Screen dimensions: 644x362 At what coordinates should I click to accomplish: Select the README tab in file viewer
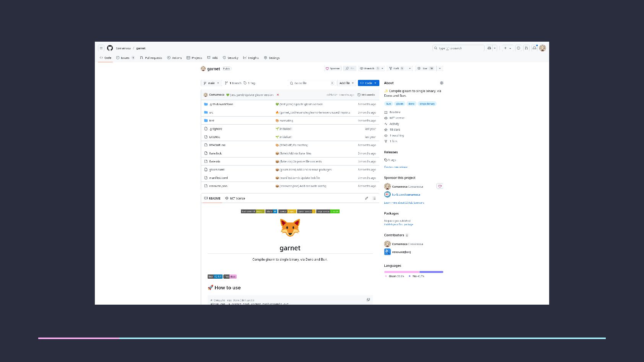[x=212, y=198]
